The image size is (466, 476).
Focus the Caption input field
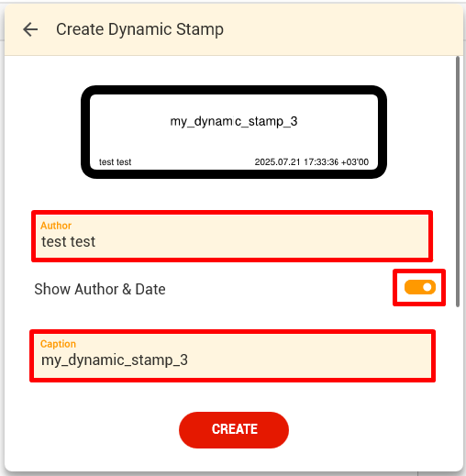point(232,356)
